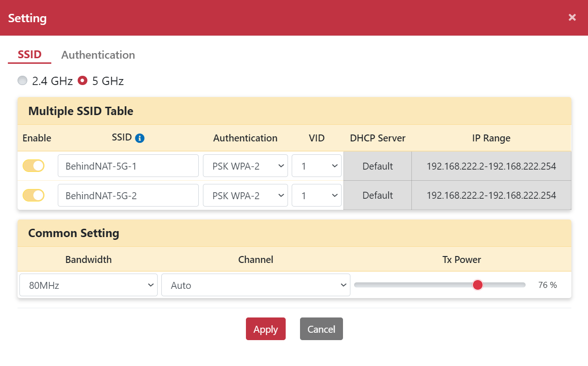Click the Bandwidth column header
This screenshot has height=366, width=588.
tap(88, 260)
